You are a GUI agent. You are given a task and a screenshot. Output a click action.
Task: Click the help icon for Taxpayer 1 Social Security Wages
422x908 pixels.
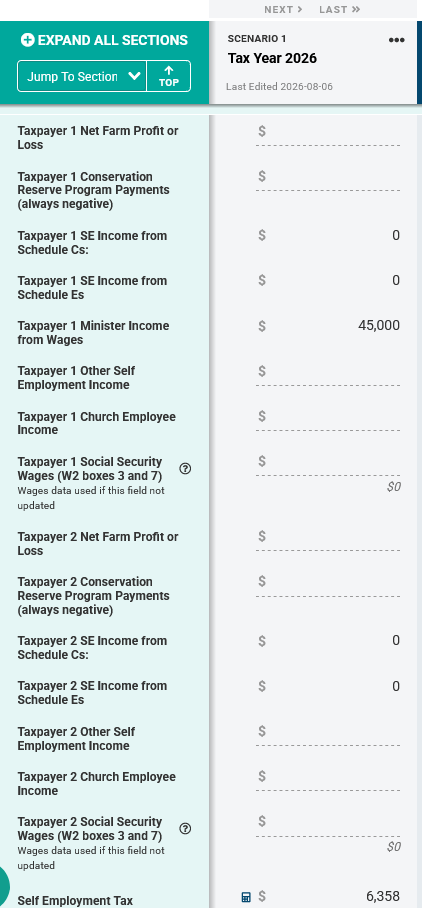(185, 468)
